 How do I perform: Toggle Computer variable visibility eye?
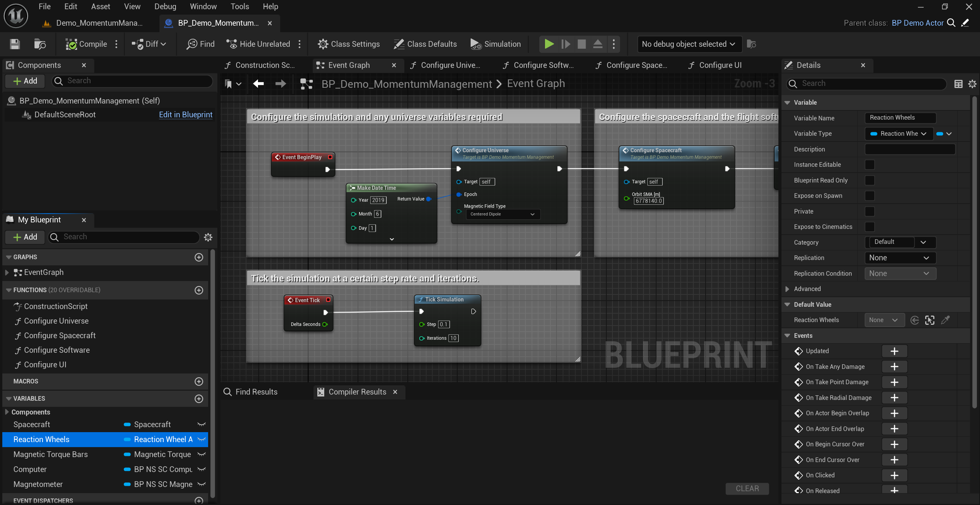pyautogui.click(x=202, y=469)
